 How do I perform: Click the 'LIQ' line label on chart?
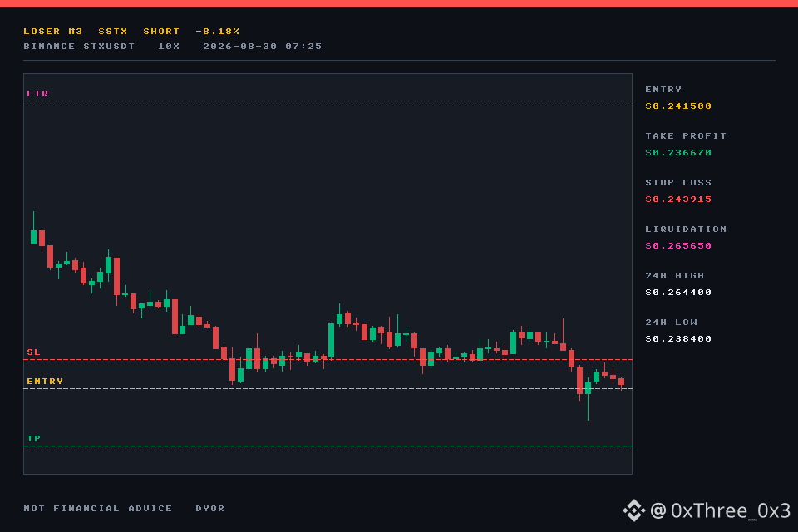pyautogui.click(x=37, y=94)
